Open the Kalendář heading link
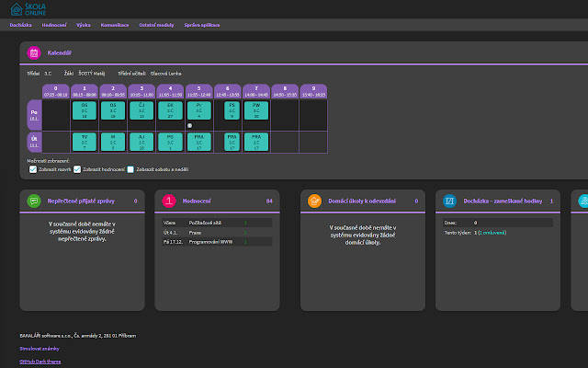This screenshot has height=368, width=588. (59, 53)
